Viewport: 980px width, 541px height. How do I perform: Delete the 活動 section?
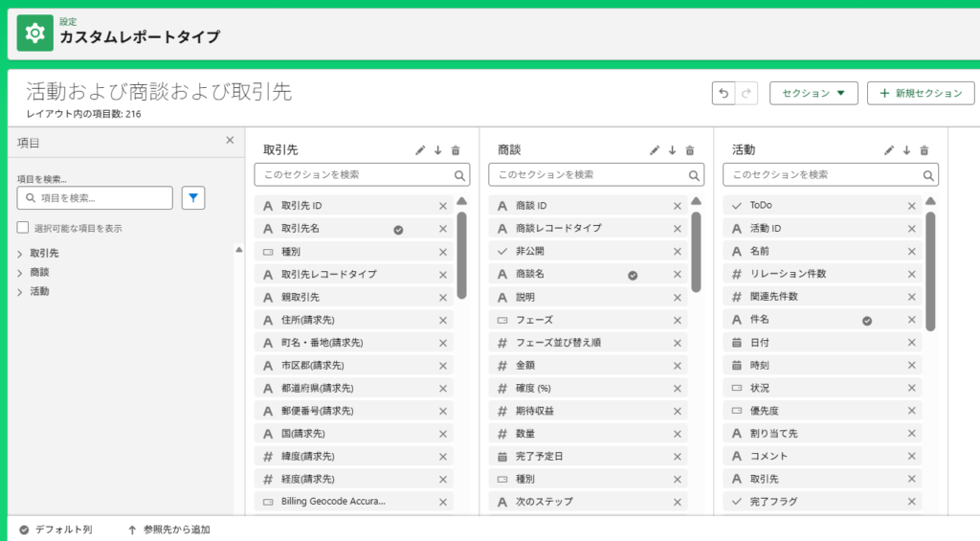pyautogui.click(x=924, y=150)
